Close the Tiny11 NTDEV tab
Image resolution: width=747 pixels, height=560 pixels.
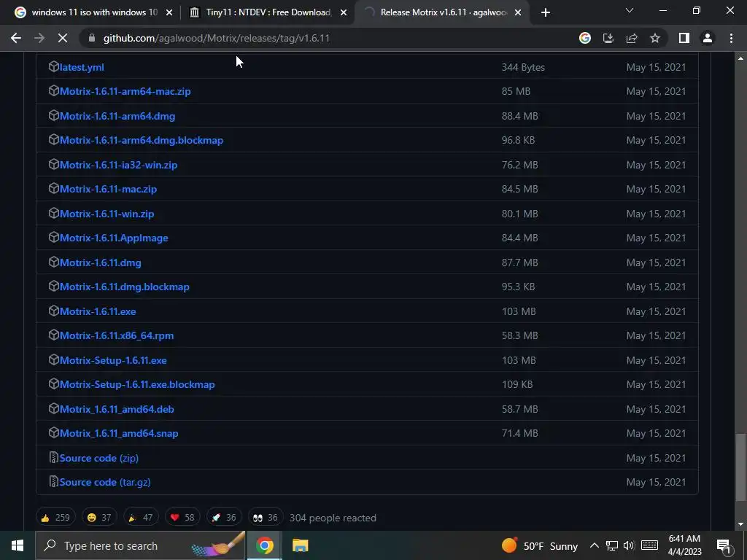coord(344,13)
